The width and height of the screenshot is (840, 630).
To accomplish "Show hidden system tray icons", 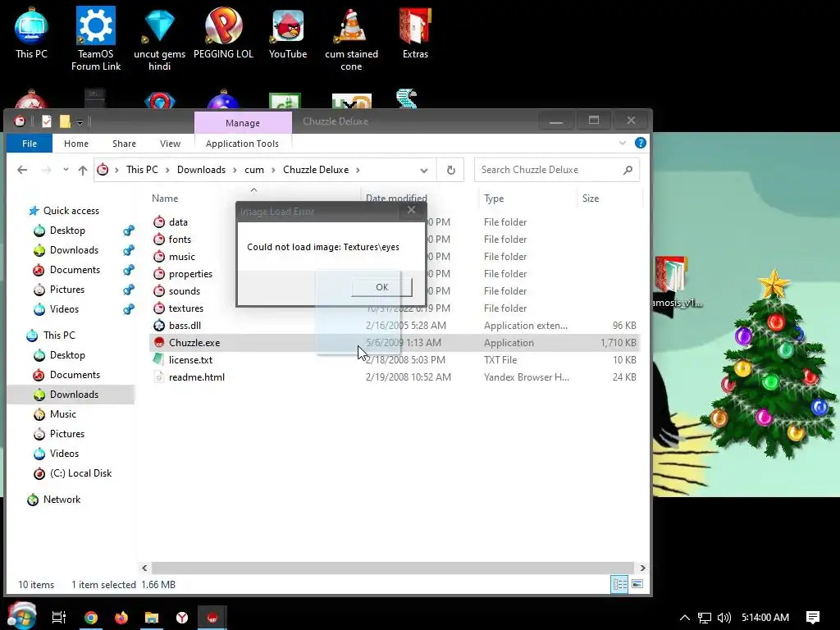I will [685, 618].
